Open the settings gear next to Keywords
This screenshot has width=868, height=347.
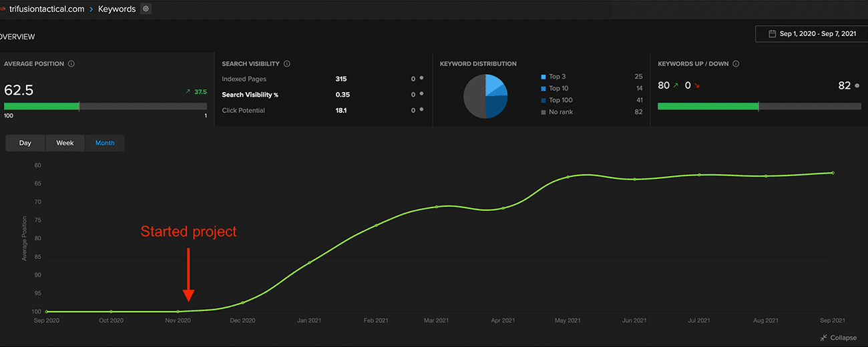pyautogui.click(x=146, y=9)
